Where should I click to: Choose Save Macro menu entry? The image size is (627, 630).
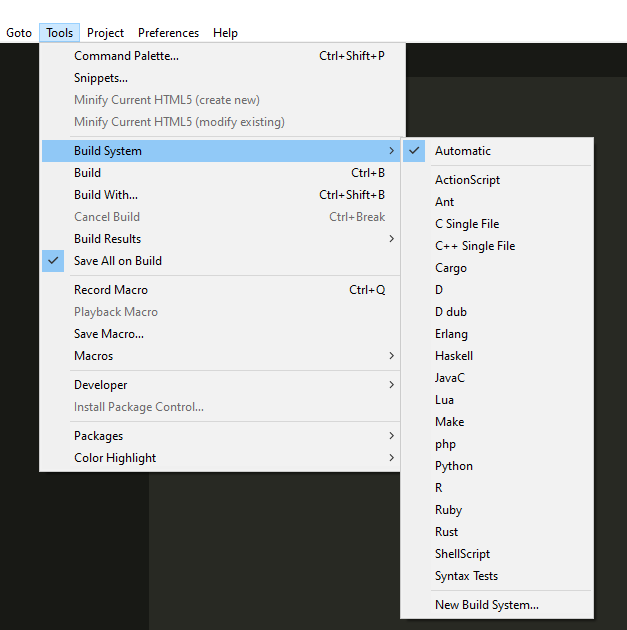[x=108, y=334]
